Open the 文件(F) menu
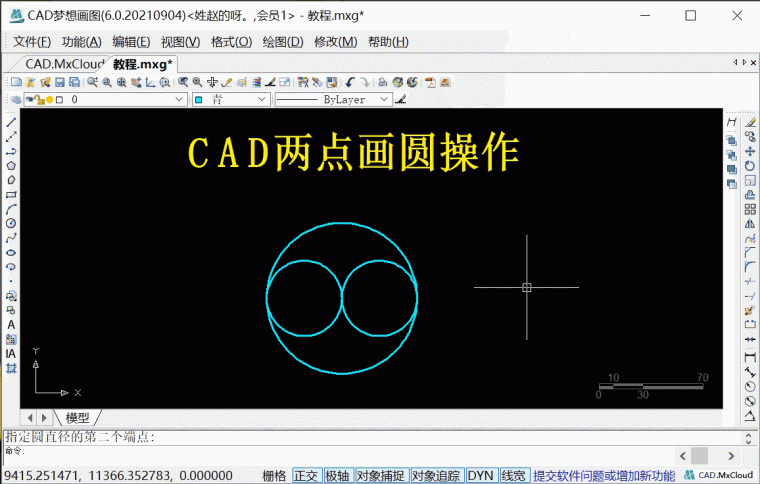760x484 pixels. pyautogui.click(x=32, y=42)
